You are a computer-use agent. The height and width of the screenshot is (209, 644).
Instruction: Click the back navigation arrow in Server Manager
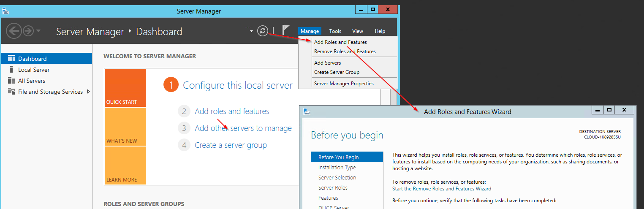coord(14,31)
